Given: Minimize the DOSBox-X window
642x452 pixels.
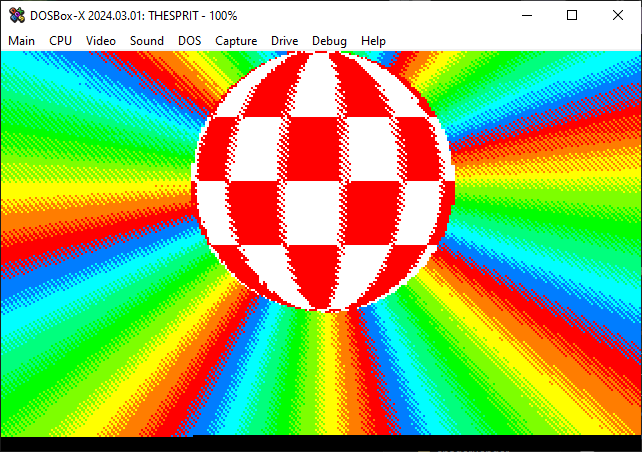Looking at the screenshot, I should (x=526, y=15).
